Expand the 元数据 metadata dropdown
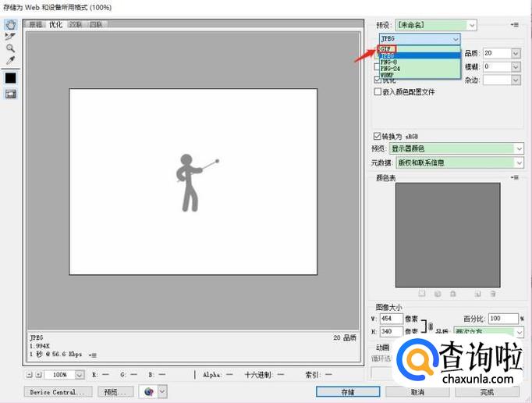Viewport: 532px width, 403px height. tap(459, 162)
